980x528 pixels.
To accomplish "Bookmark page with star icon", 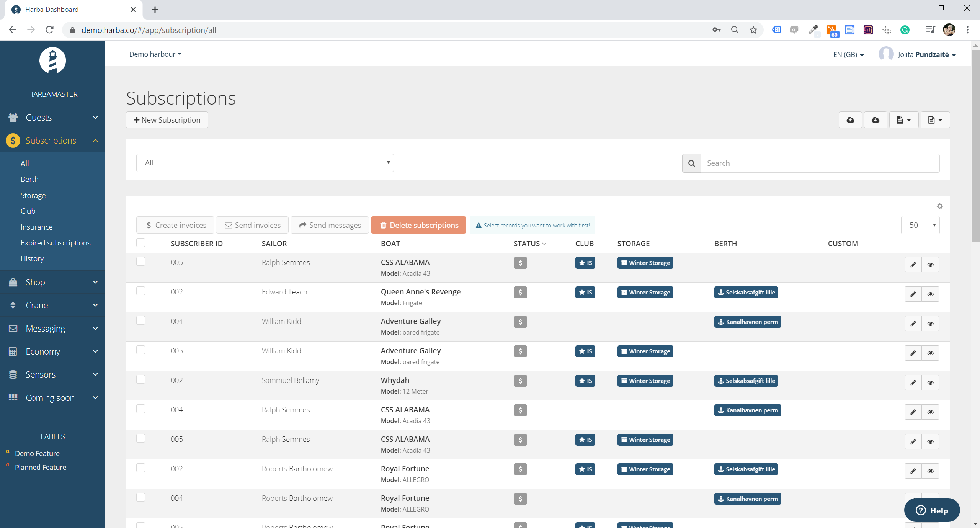I will (753, 30).
